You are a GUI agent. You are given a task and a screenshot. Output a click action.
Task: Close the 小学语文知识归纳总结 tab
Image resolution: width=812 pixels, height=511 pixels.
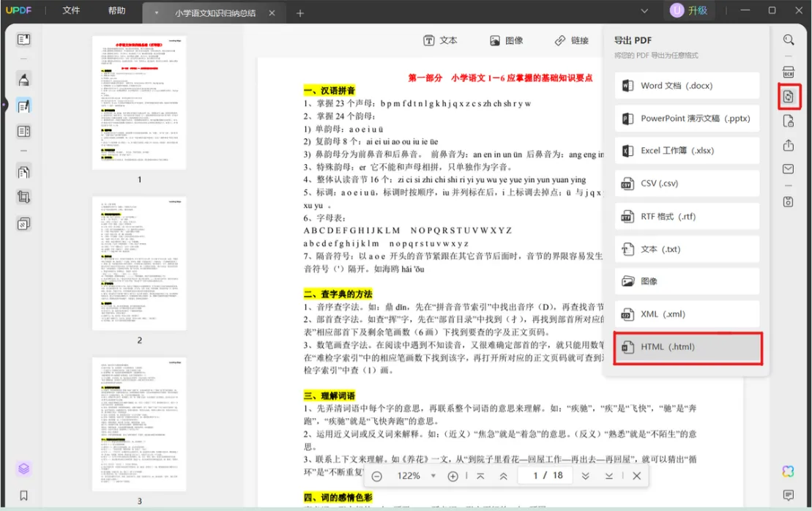click(272, 13)
